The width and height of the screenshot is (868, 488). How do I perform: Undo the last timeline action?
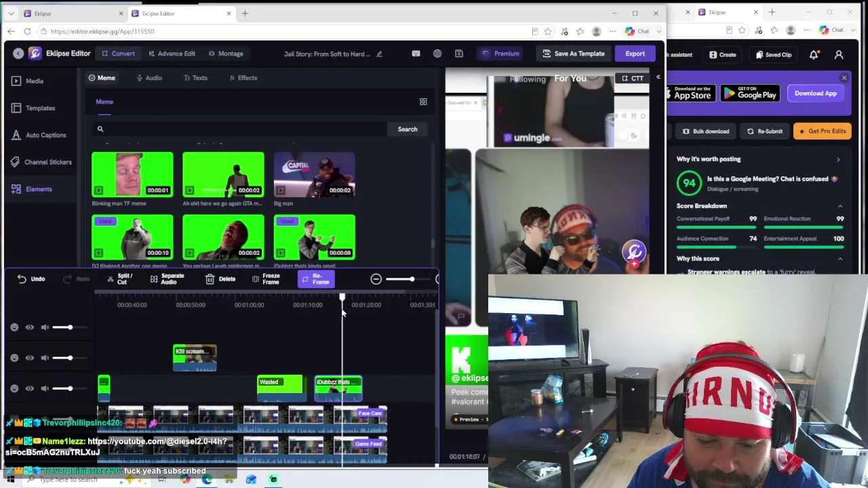31,279
